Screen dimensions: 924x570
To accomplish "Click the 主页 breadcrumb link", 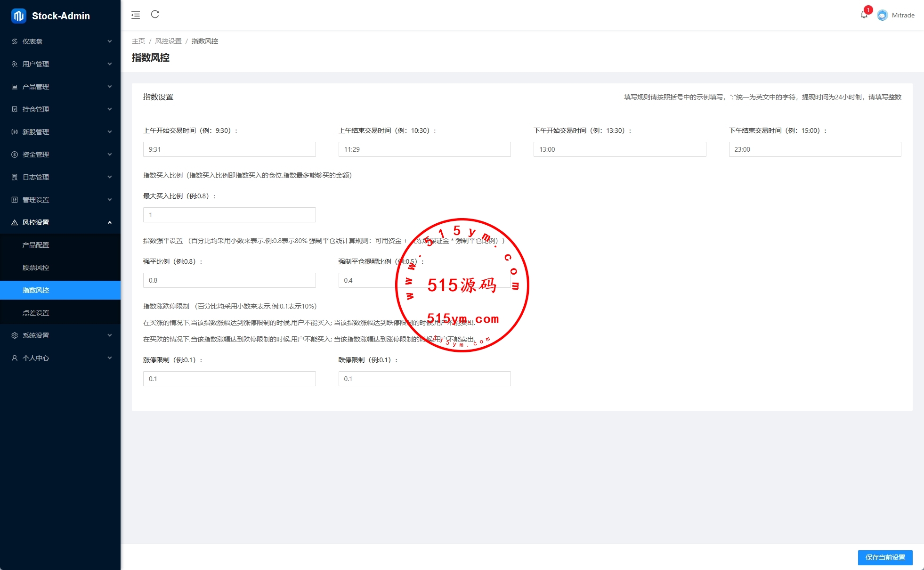I will click(138, 41).
